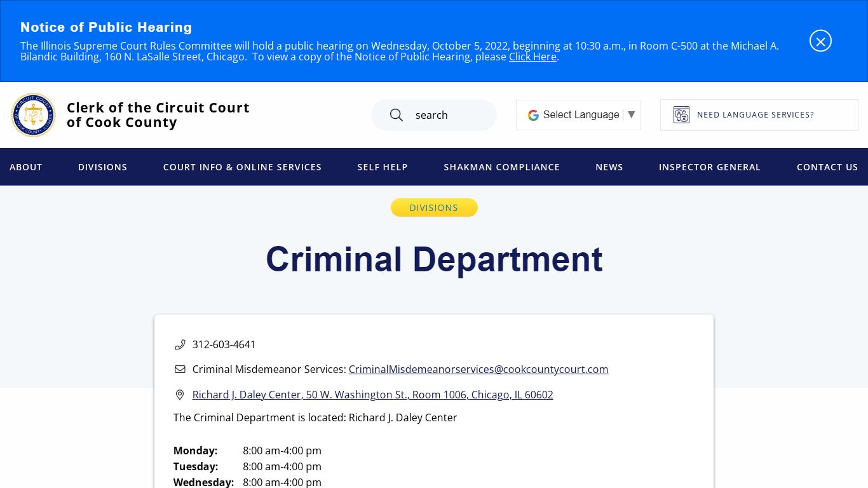
Task: Select the News navigation item
Action: click(609, 167)
